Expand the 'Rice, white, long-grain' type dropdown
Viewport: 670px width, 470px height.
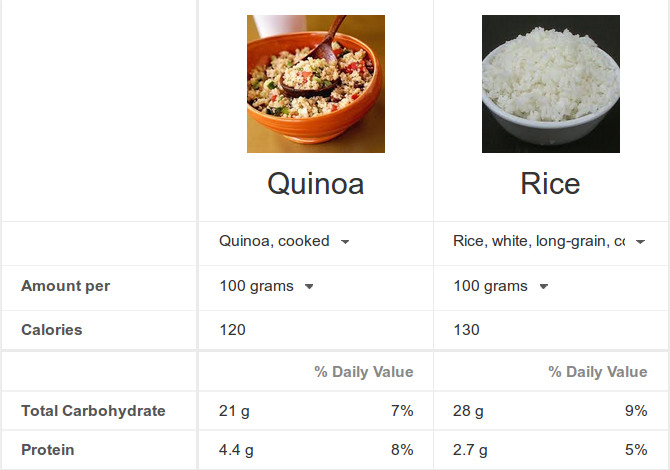pyautogui.click(x=549, y=241)
